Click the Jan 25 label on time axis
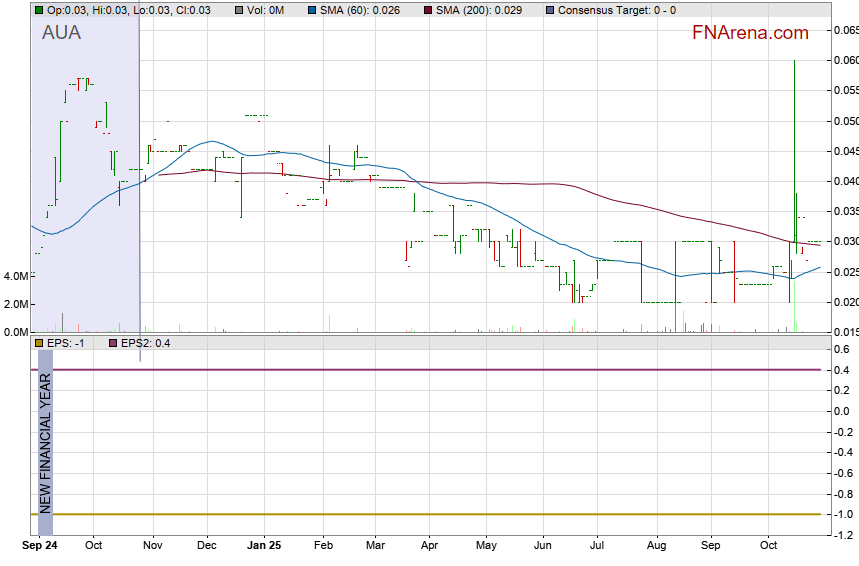Image resolution: width=859 pixels, height=566 pixels. [x=264, y=547]
